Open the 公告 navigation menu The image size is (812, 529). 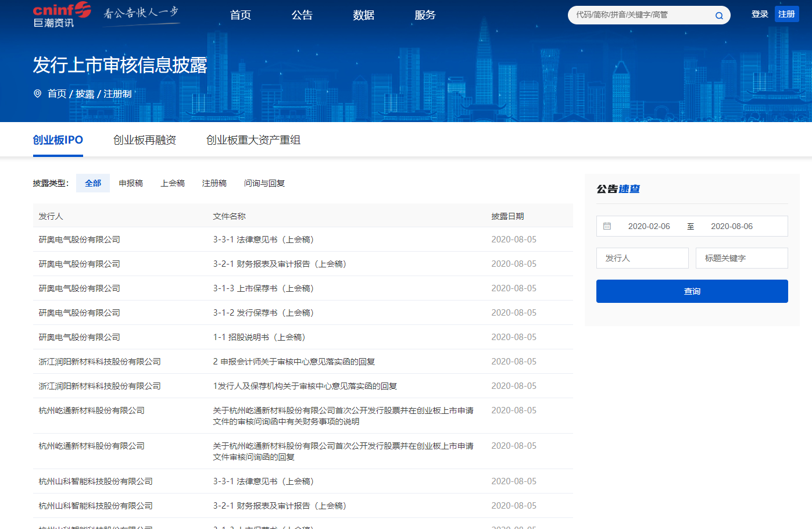click(302, 15)
